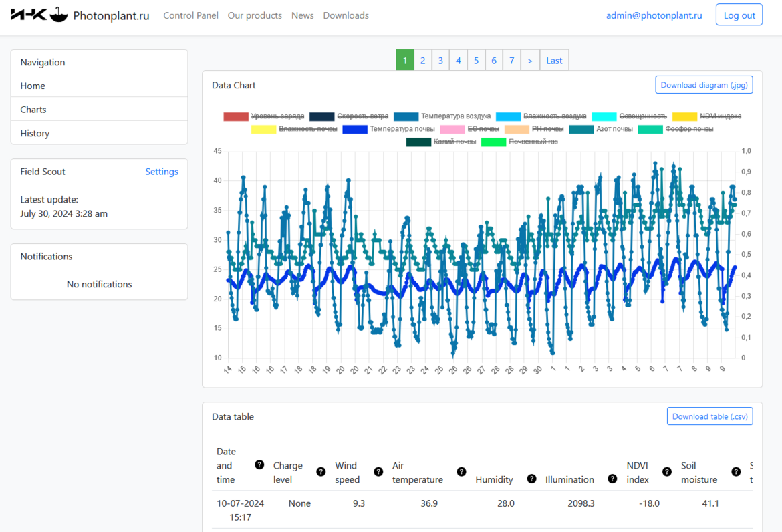Open the Illumination column help icon
Viewport: 782px width, 532px height.
tap(612, 479)
